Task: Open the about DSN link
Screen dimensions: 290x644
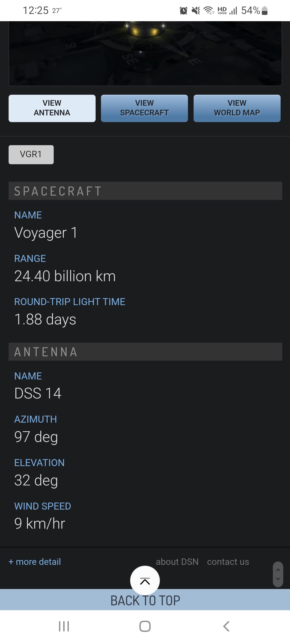Action: coord(177,562)
